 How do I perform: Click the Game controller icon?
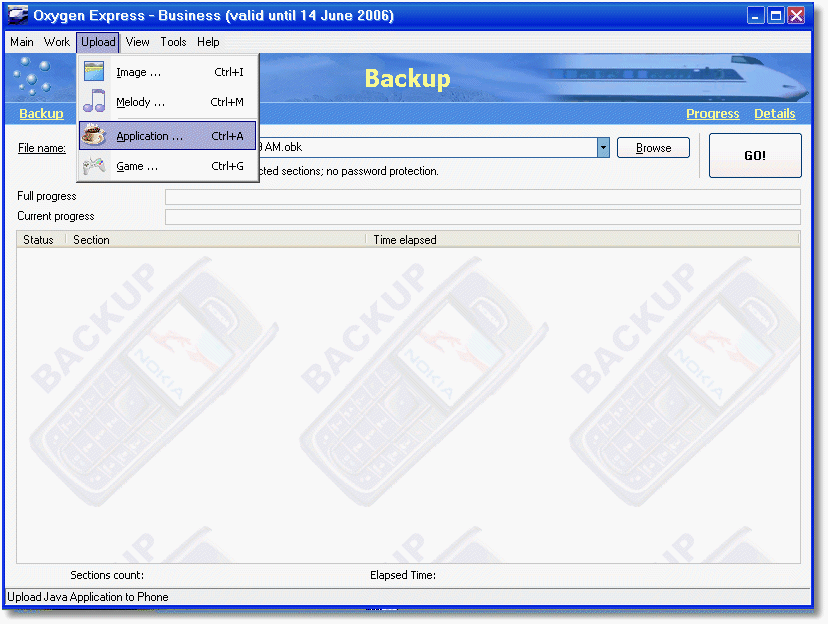[x=94, y=166]
